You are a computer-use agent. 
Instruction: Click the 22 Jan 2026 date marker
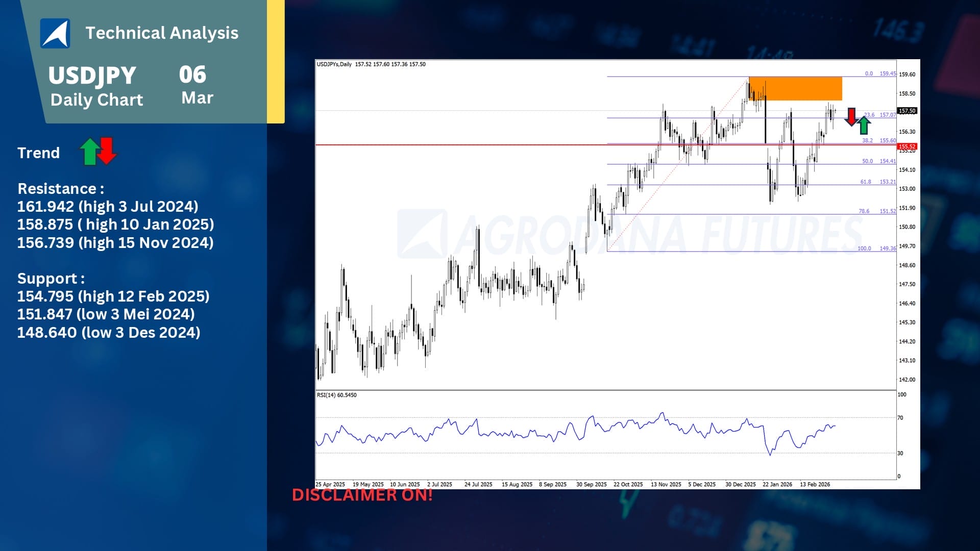pos(777,484)
